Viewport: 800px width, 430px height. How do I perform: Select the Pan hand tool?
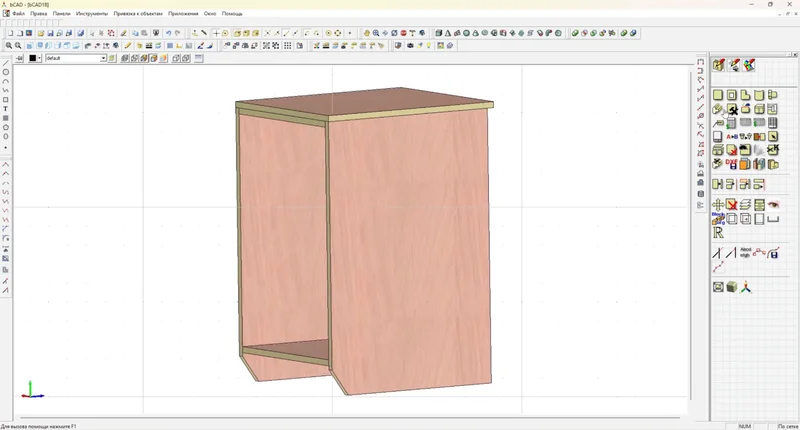[x=367, y=33]
